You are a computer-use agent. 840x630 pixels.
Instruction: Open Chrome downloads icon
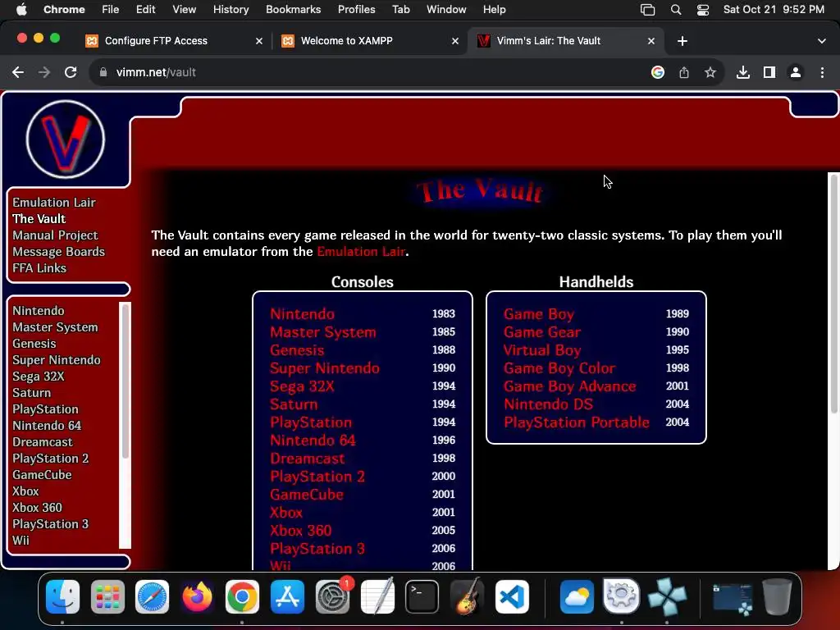[743, 72]
